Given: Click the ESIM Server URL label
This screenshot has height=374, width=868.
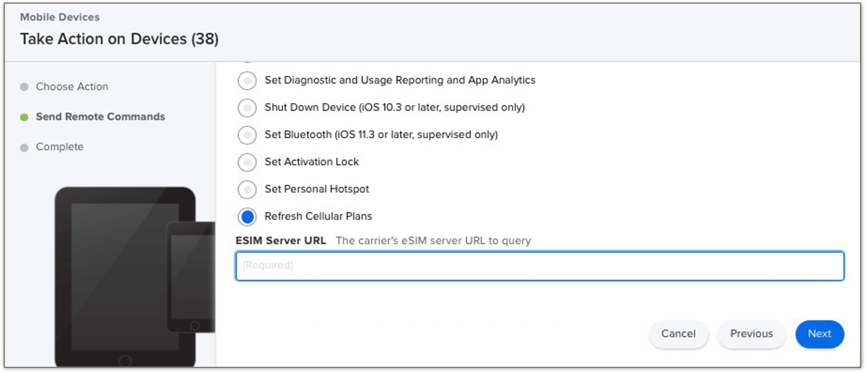Looking at the screenshot, I should pos(281,240).
